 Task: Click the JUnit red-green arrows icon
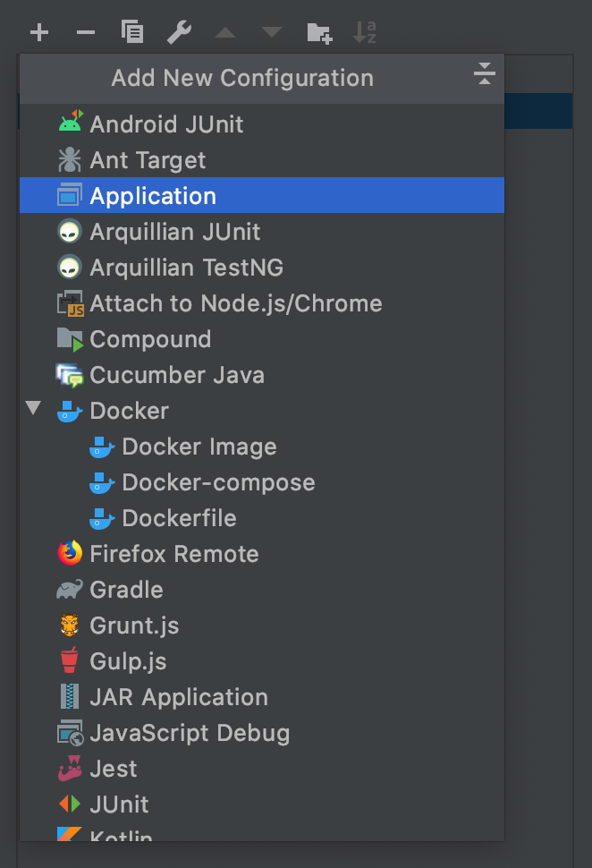pos(70,804)
